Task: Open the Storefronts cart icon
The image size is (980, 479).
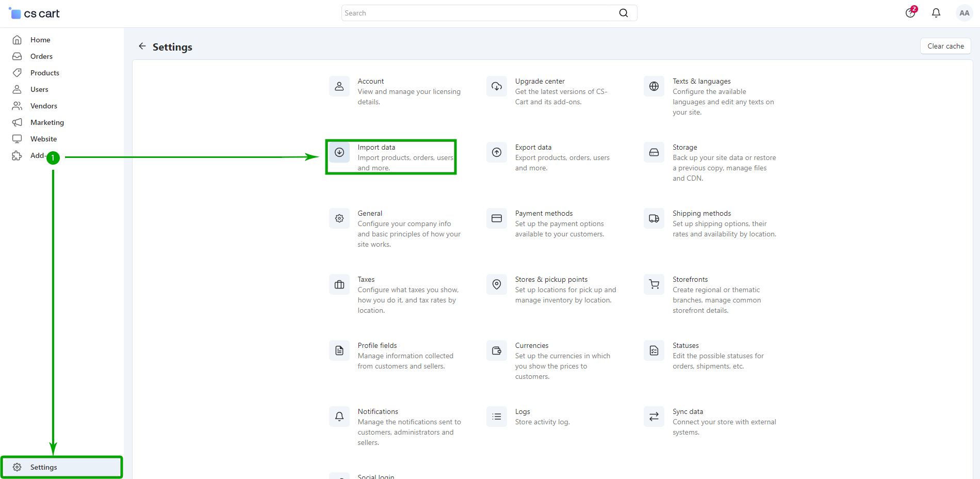Action: coord(654,284)
